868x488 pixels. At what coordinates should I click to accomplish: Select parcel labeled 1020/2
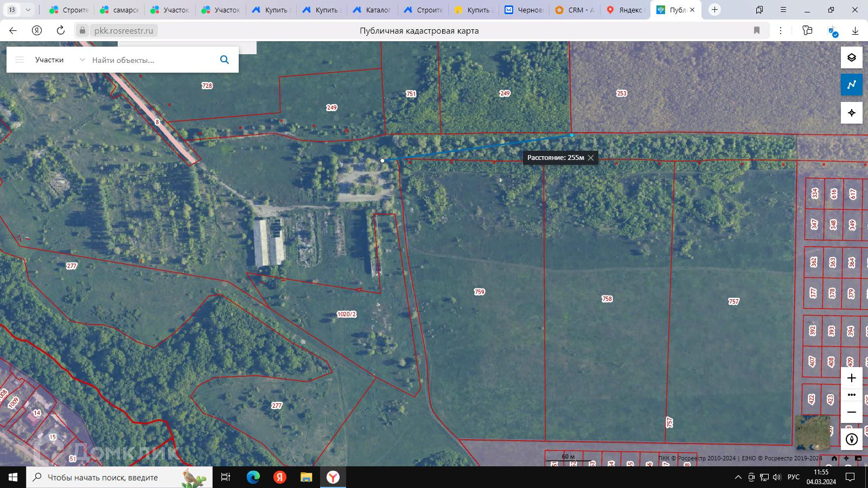pos(347,314)
